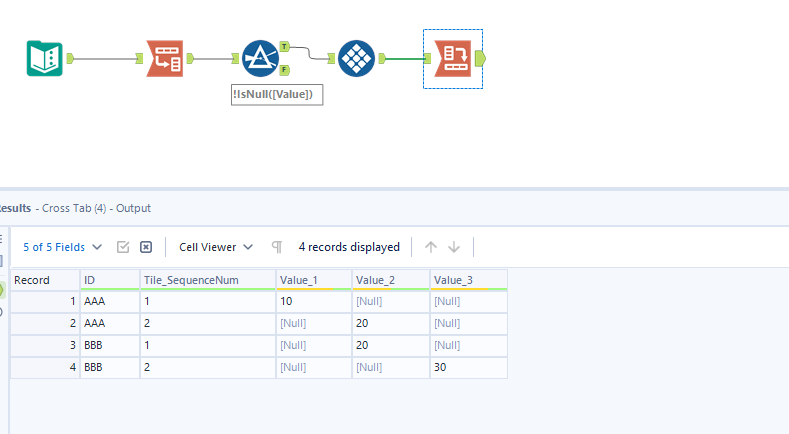Viewport: 789px width, 434px height.
Task: Click the Tile_SequenceNum column header
Action: [x=205, y=280]
